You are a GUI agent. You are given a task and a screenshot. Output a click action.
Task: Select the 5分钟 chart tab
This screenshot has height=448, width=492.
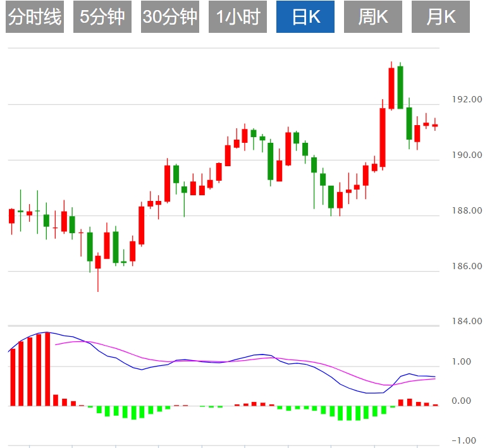102,16
